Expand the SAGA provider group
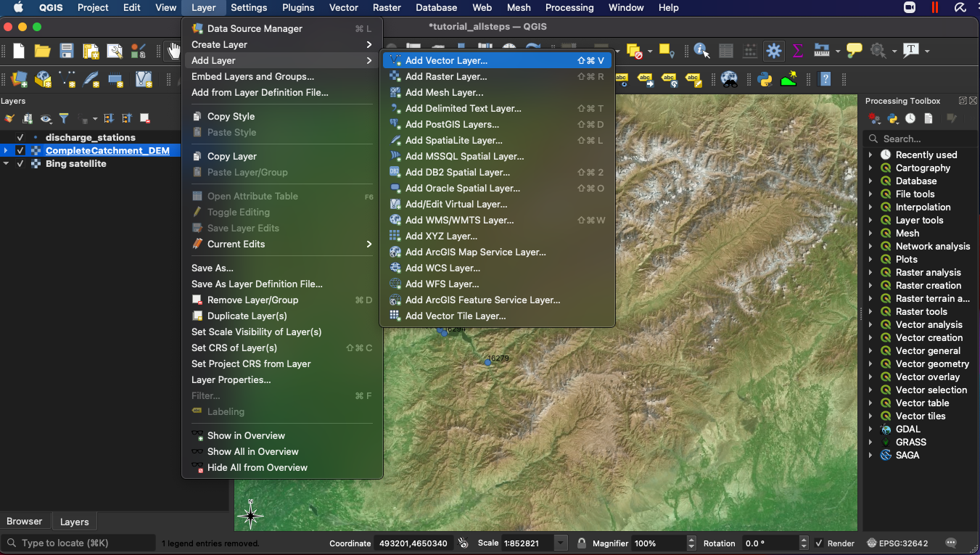Screen dimensions: 980x555 pyautogui.click(x=870, y=455)
